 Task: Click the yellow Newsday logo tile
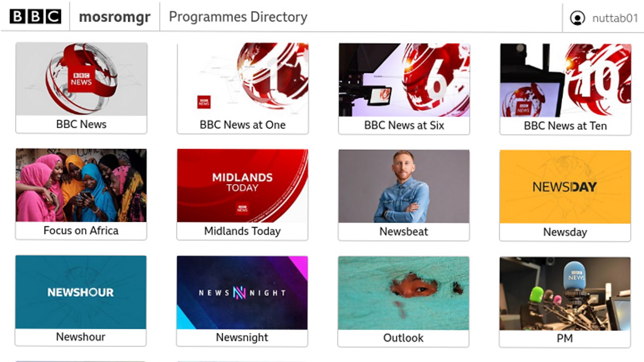point(565,187)
